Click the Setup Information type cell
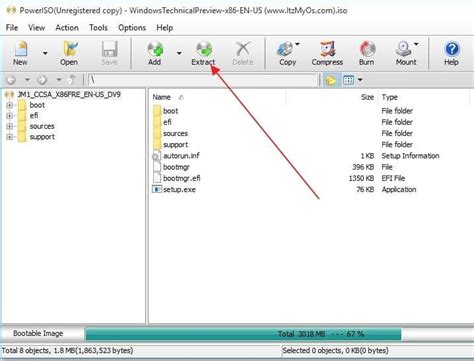474x361 pixels. (x=410, y=156)
